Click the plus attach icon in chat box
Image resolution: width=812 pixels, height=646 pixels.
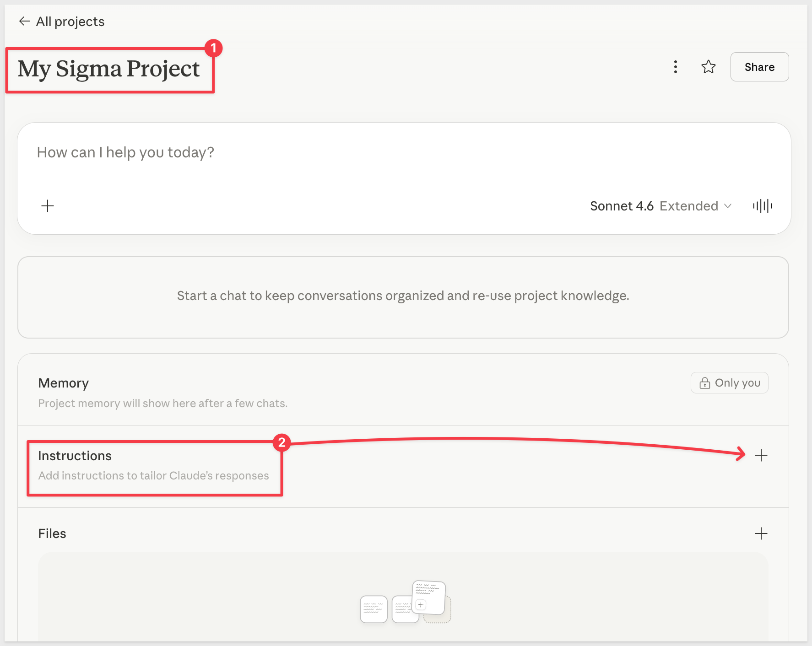click(x=48, y=206)
